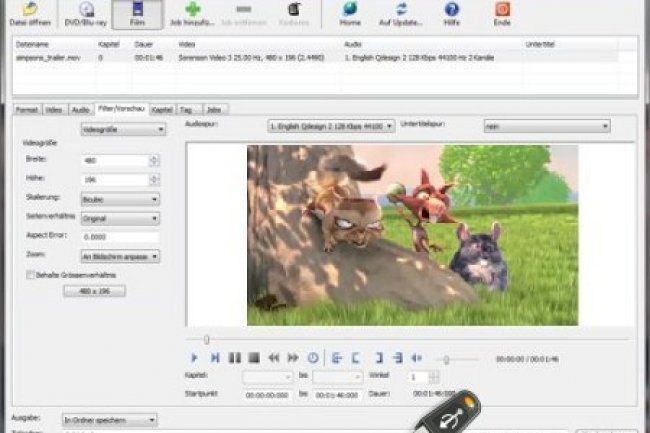Open a file with Datei öffnen
The width and height of the screenshot is (650, 433).
[x=30, y=14]
